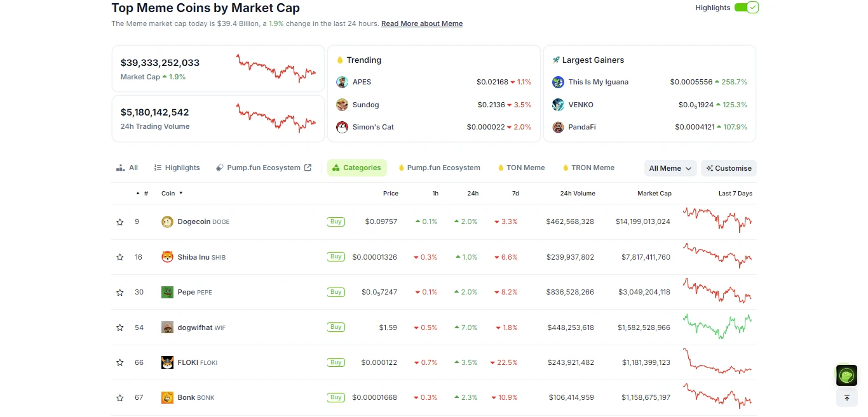This screenshot has height=417, width=868.
Task: Click the Customise button
Action: pos(729,168)
